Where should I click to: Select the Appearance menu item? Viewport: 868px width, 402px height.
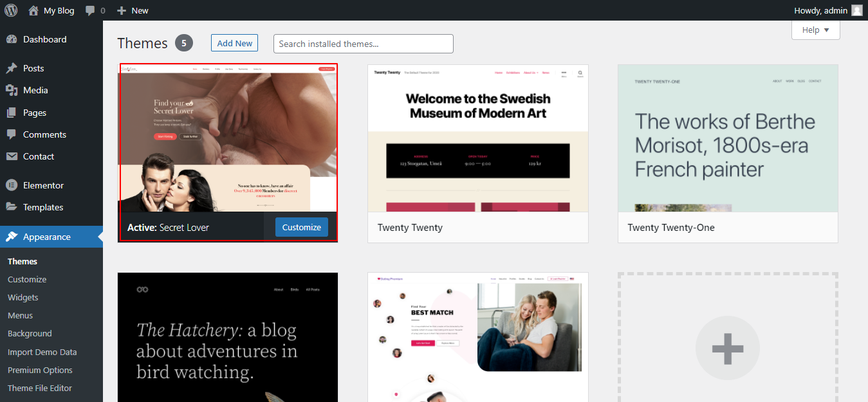pyautogui.click(x=51, y=237)
